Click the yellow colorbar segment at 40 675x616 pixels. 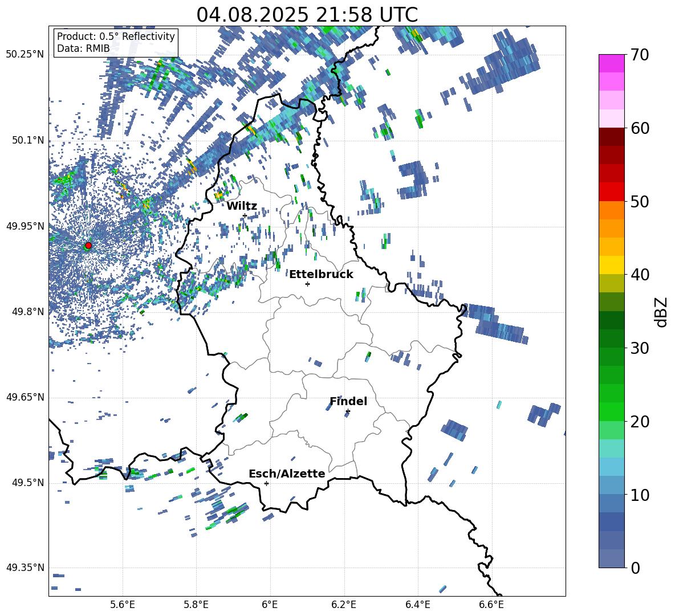tap(611, 265)
